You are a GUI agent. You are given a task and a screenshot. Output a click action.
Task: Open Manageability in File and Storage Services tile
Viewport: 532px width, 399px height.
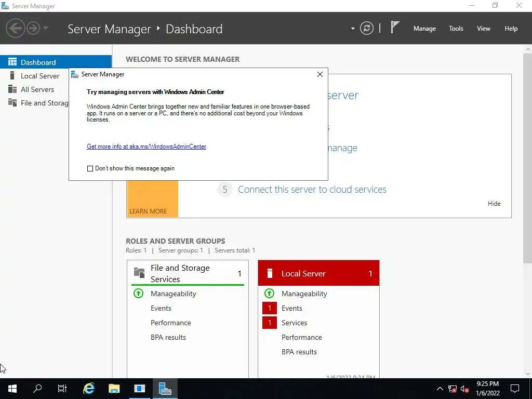(173, 294)
